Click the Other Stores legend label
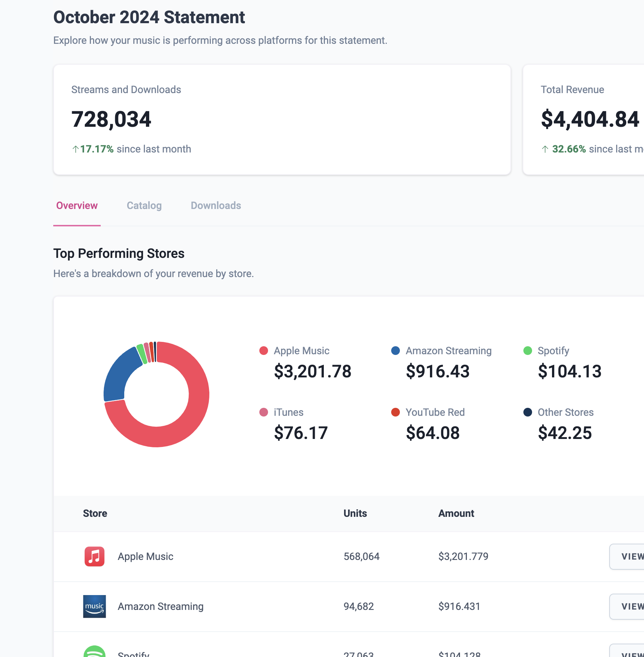Image resolution: width=644 pixels, height=657 pixels. point(565,412)
